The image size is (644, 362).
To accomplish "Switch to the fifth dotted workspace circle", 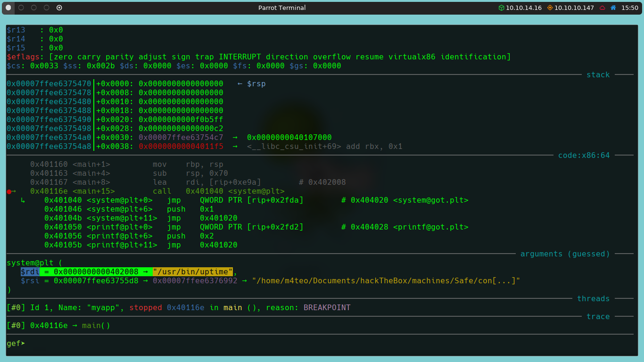I will [59, 8].
